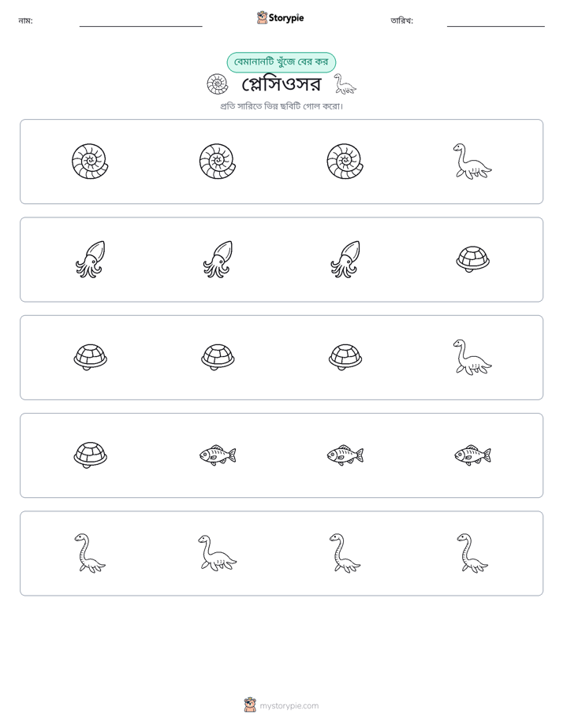Click the ammonite icon beside the title
Screen dimensions: 563x728
coord(218,84)
